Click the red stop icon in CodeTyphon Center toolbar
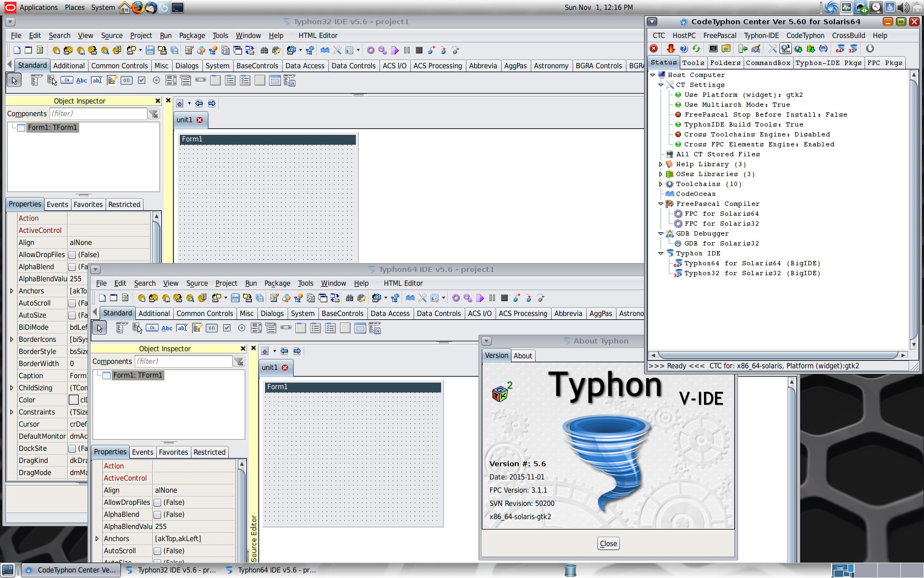Screen dimensions: 924x578 (653, 49)
